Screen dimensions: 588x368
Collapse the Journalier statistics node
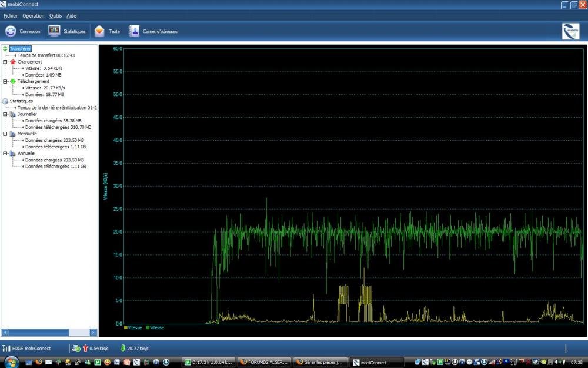click(5, 114)
